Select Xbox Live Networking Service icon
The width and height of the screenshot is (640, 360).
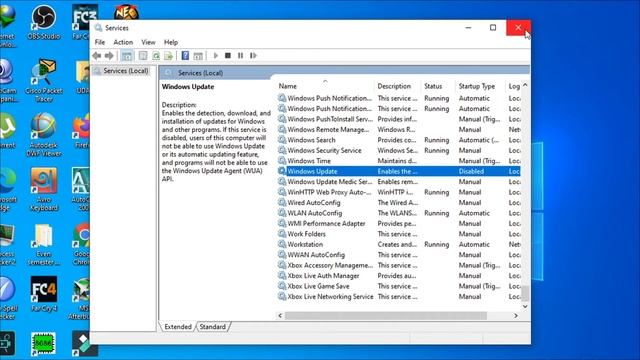click(282, 296)
